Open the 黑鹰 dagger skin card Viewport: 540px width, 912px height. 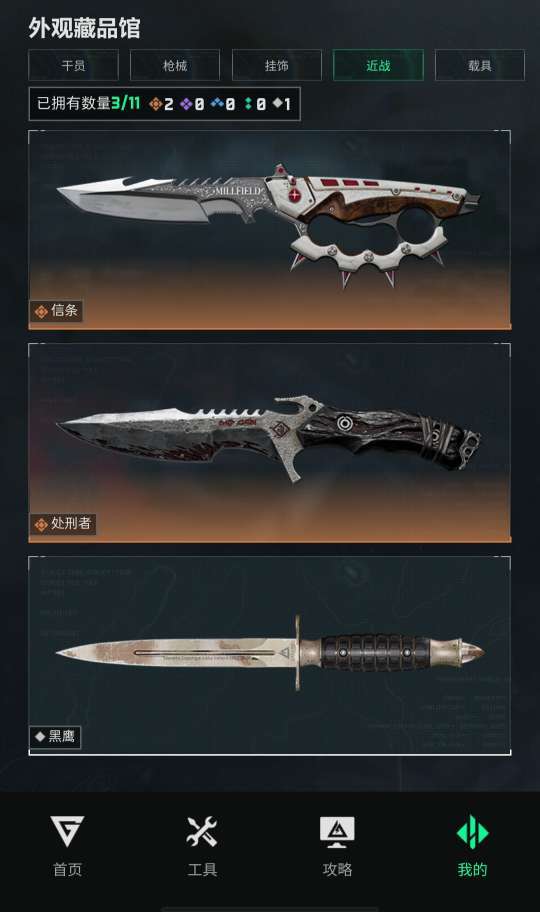(x=269, y=656)
